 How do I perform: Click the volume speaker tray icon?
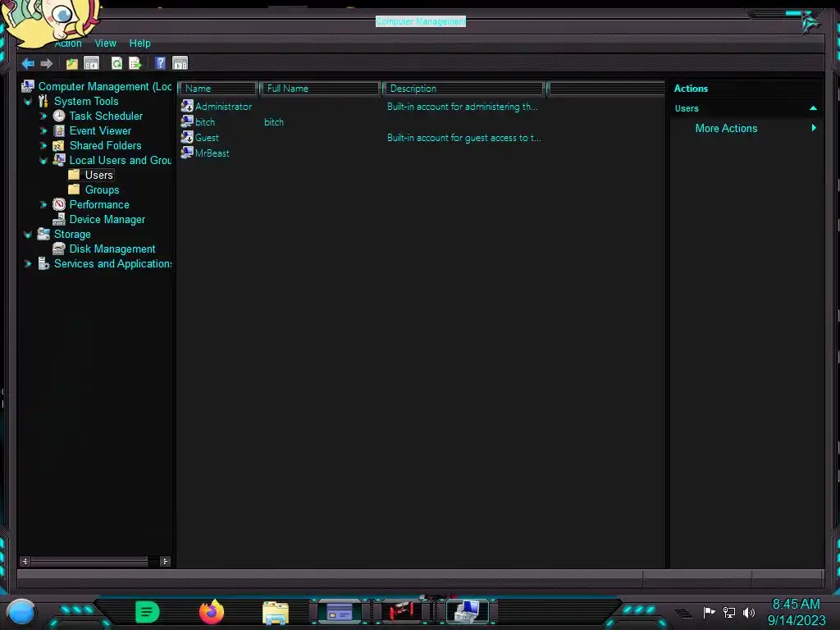tap(749, 612)
